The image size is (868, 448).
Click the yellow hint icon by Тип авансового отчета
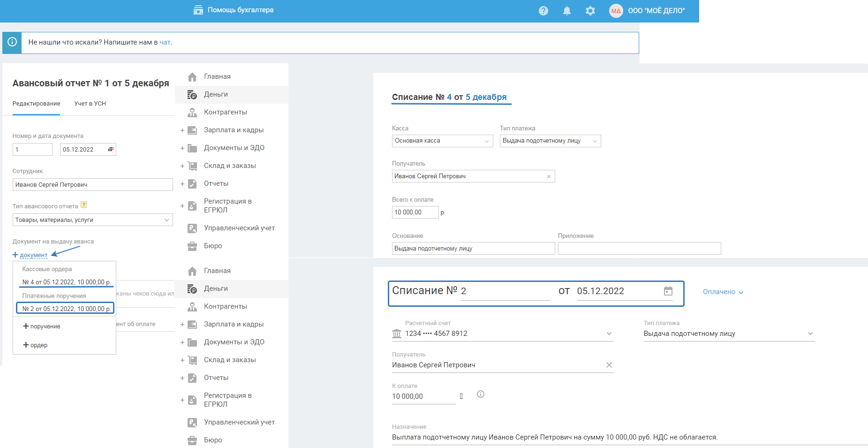[x=84, y=205]
